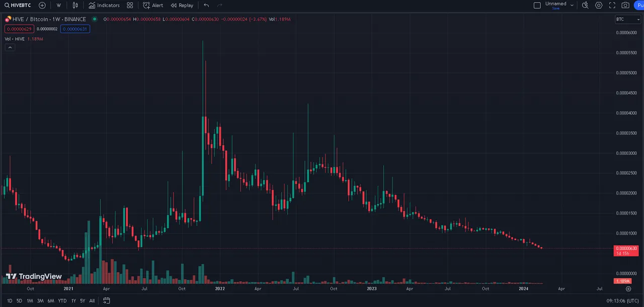The image size is (644, 307).
Task: Click the 2024 label on time axis
Action: click(523, 289)
